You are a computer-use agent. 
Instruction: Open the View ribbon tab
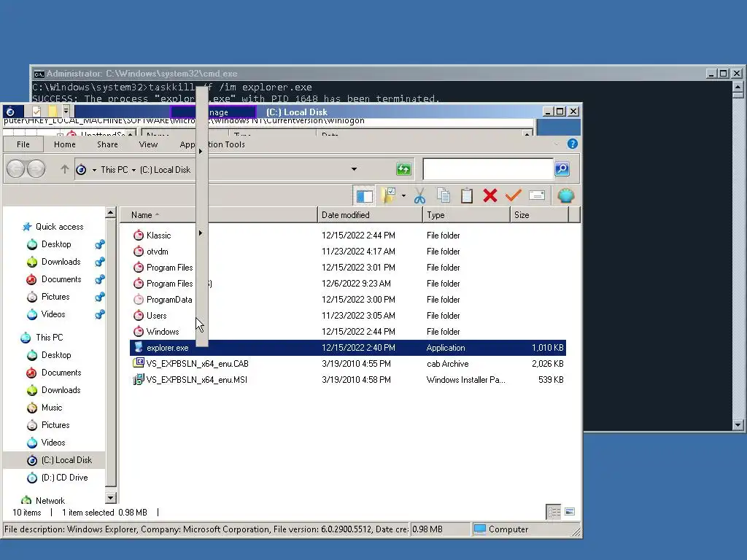click(148, 144)
